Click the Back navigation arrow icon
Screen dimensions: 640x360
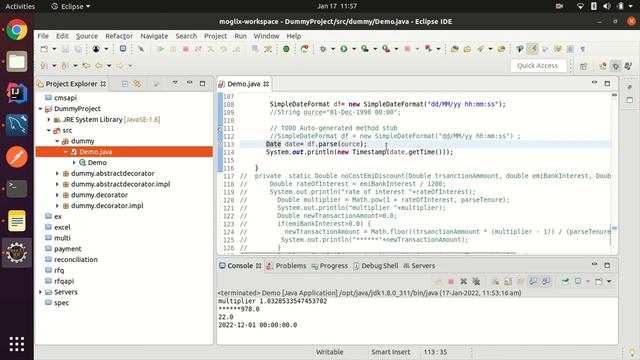point(99,65)
